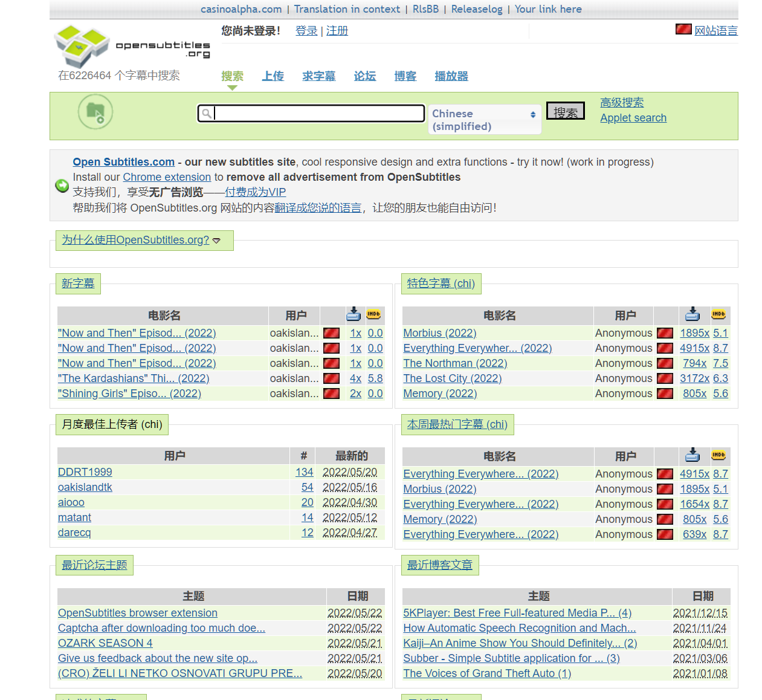The width and height of the screenshot is (762, 700).
Task: Focus the subtitle search input field
Action: click(311, 113)
